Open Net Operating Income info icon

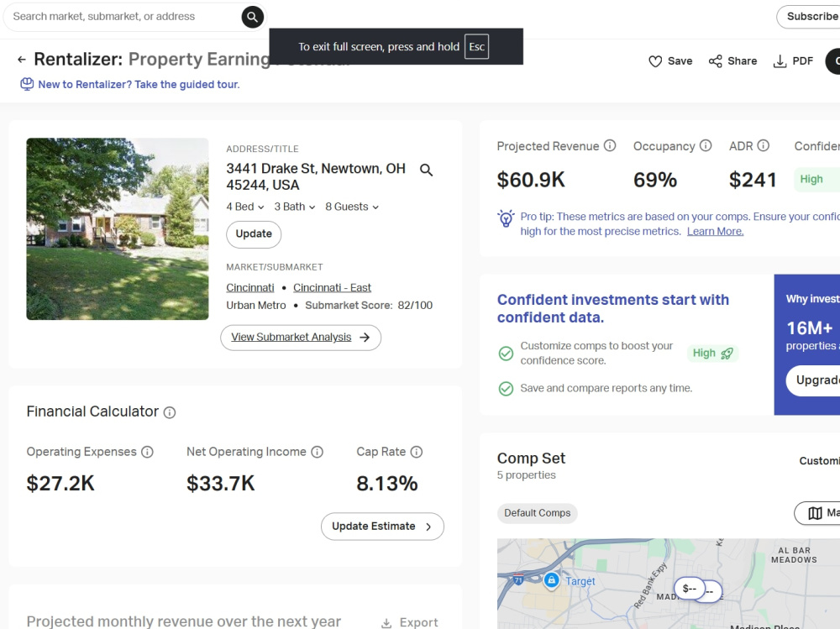318,452
